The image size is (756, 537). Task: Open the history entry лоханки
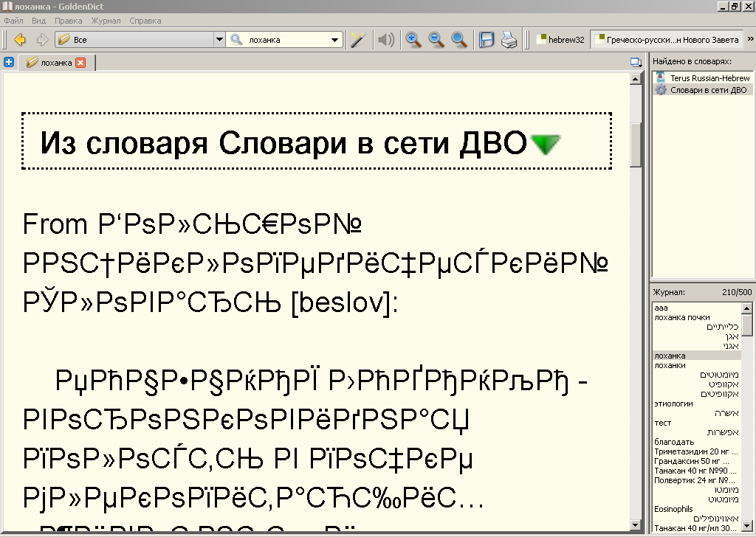click(697, 365)
